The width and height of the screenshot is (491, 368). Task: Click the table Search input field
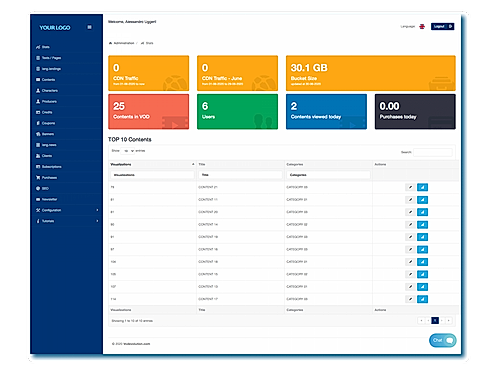[x=433, y=152]
